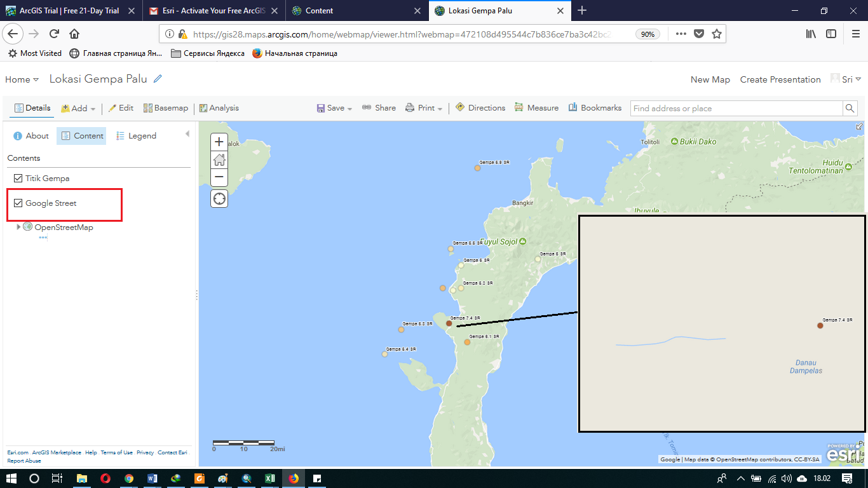
Task: Switch to Esri Activate Gmail tab
Action: pos(214,11)
